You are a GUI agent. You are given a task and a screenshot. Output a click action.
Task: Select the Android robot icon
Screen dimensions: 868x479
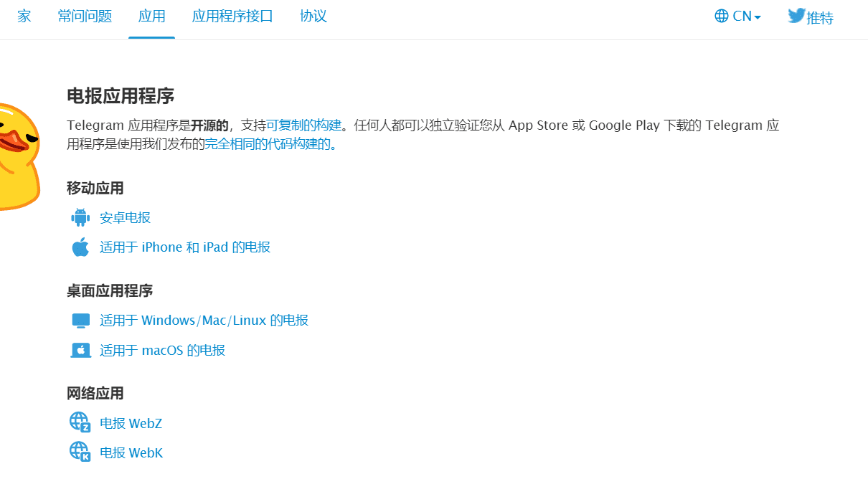[80, 217]
